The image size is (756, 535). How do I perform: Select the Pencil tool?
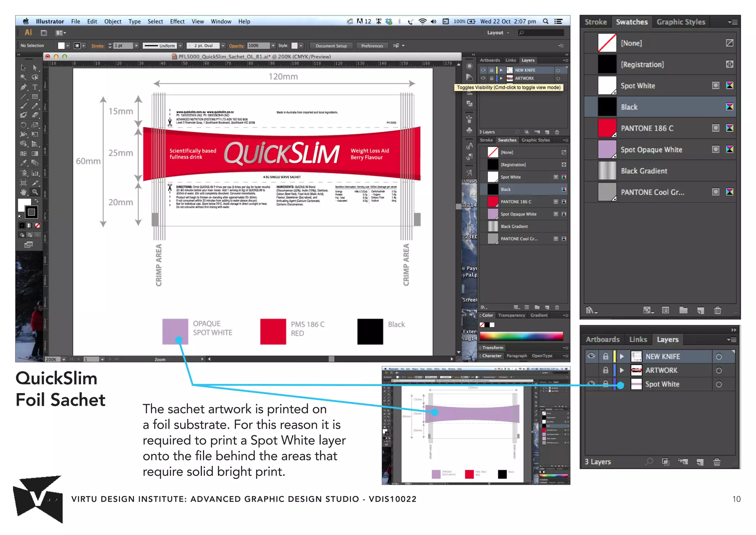[35, 106]
